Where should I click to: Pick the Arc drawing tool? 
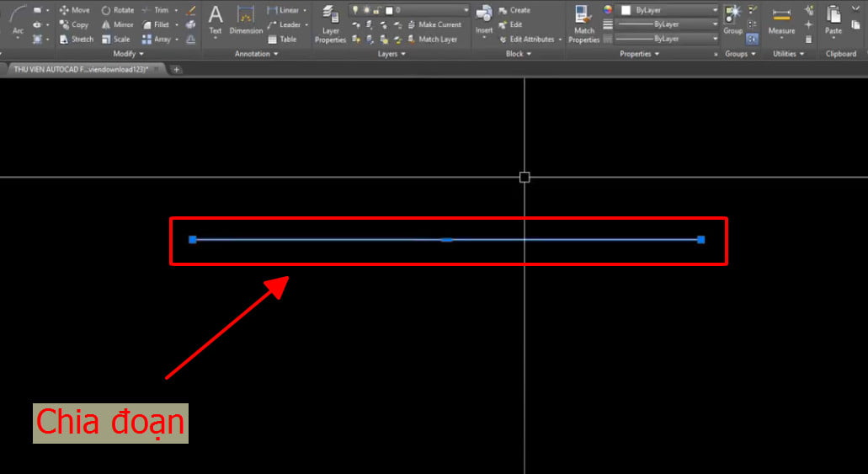coord(18,20)
